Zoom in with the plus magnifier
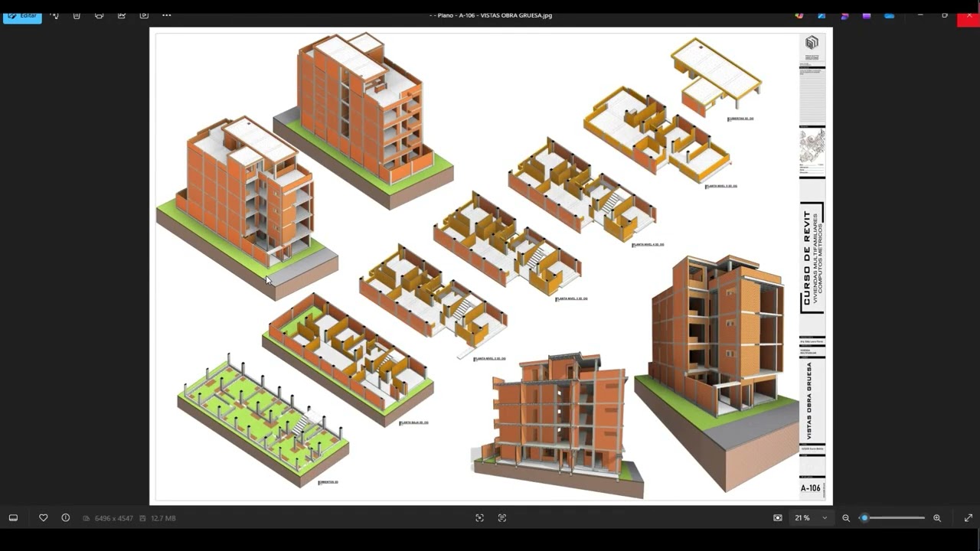Screen dimensions: 980x551 [937, 518]
